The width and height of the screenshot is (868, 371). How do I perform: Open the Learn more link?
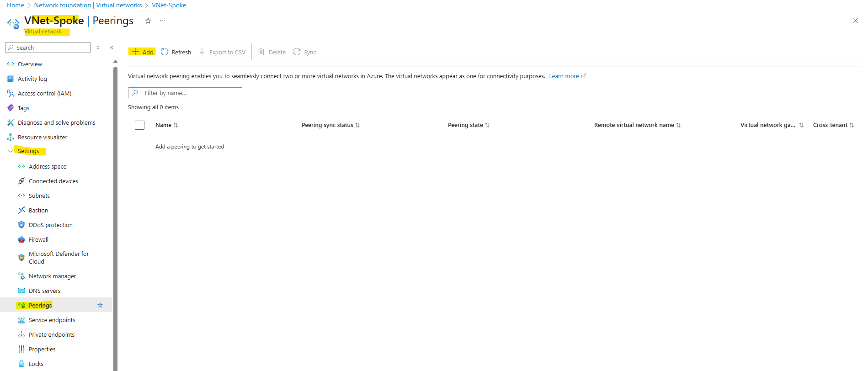pos(567,76)
